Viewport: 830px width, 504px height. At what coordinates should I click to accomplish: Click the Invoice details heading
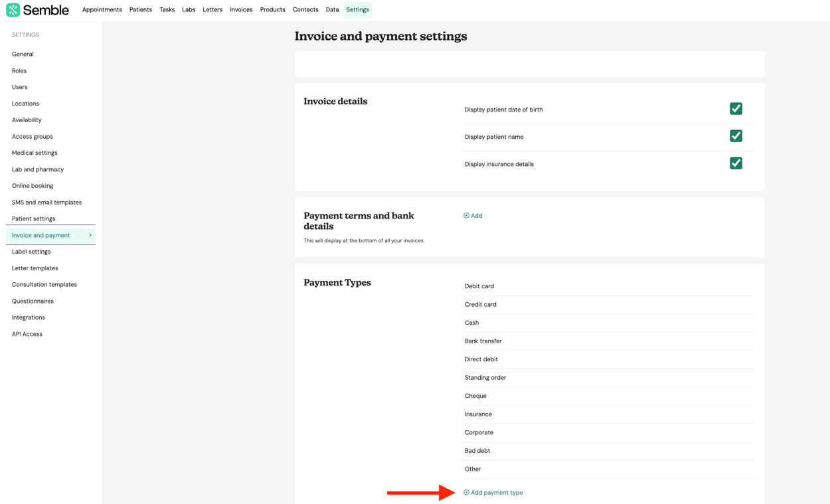tap(335, 102)
